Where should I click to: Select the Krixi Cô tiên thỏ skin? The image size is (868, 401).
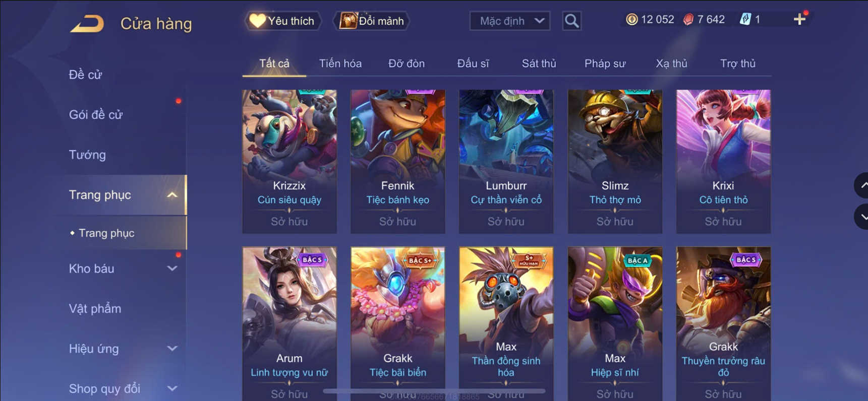[x=723, y=161]
